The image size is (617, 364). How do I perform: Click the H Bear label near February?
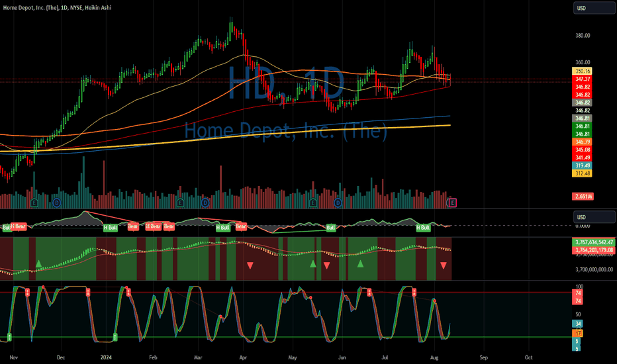tap(153, 226)
